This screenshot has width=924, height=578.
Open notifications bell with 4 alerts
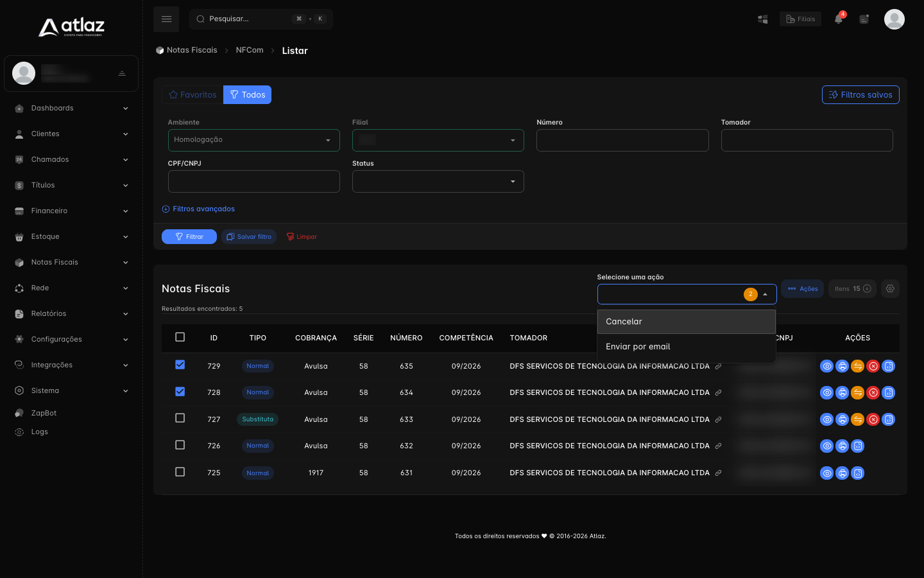point(839,19)
